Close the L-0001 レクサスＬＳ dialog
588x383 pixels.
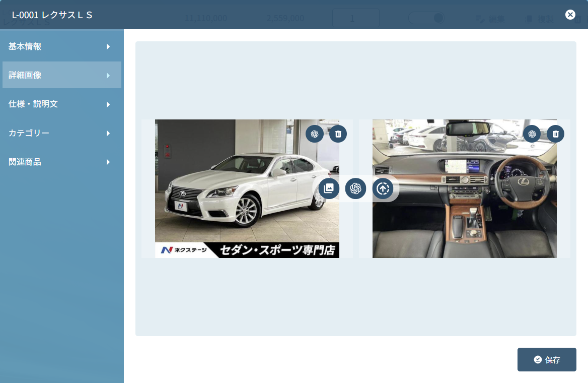tap(570, 15)
